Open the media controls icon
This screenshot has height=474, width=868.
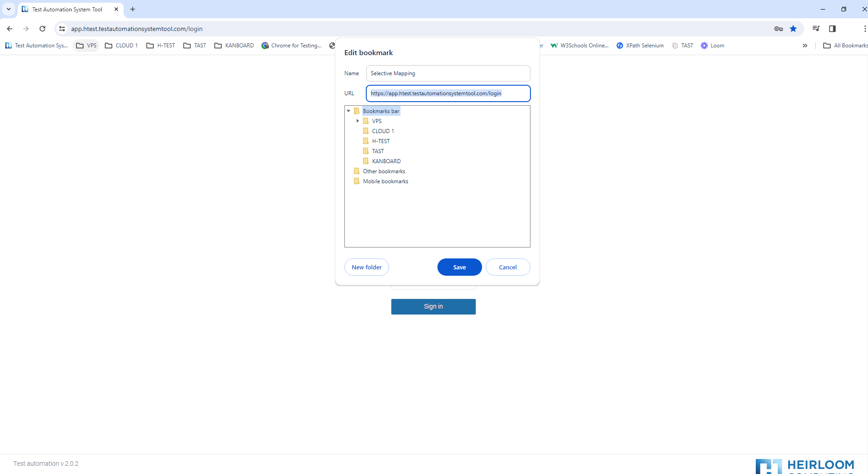(816, 28)
